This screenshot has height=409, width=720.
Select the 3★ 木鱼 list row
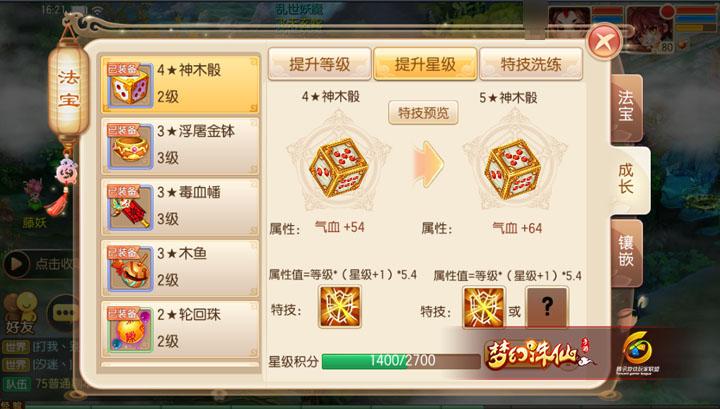180,268
